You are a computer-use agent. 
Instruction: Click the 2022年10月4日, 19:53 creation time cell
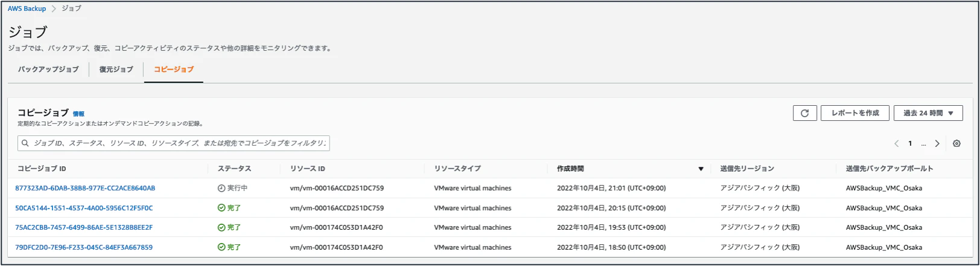pos(611,227)
